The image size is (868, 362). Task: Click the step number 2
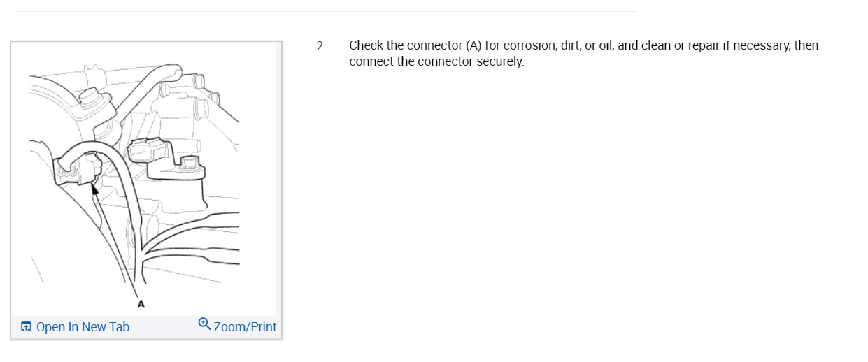[320, 46]
